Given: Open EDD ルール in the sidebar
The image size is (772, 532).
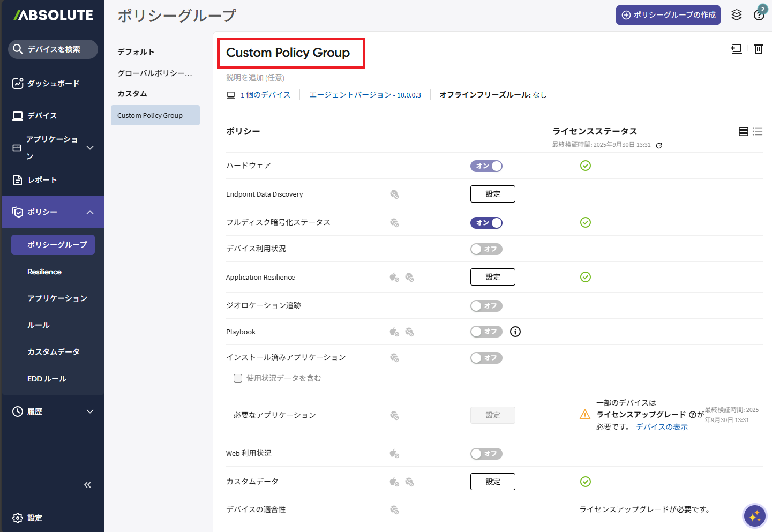Looking at the screenshot, I should 47,379.
